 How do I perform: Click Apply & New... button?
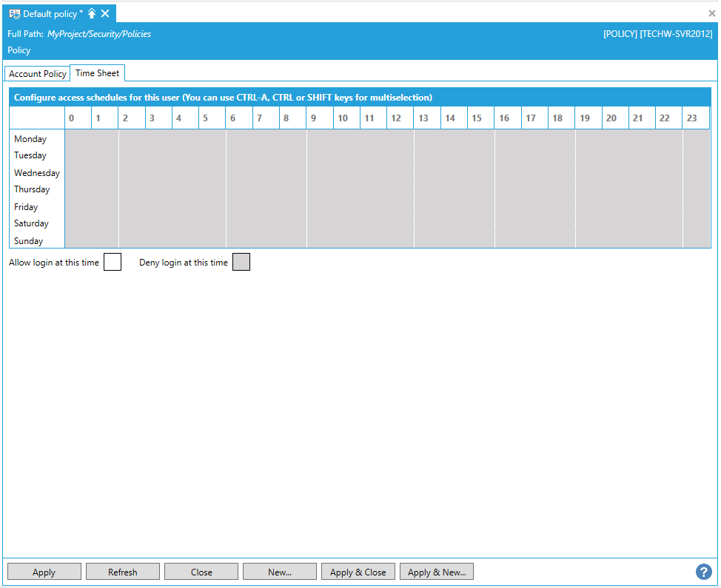(437, 572)
